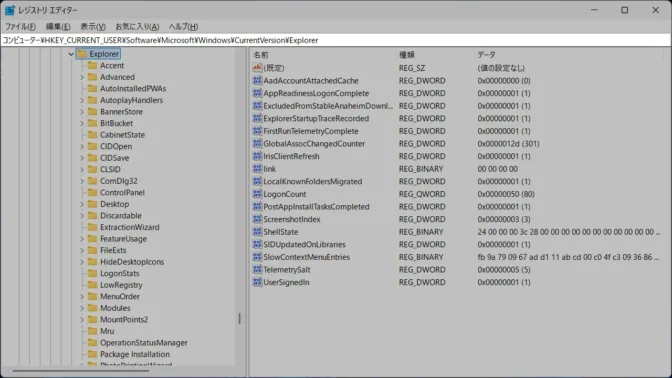Click the REG_QWORD type cell
Image resolution: width=672 pixels, height=378 pixels.
pyautogui.click(x=422, y=194)
